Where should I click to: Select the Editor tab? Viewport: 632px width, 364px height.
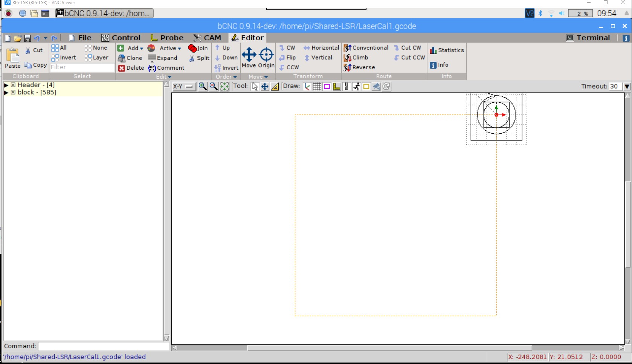pyautogui.click(x=247, y=38)
